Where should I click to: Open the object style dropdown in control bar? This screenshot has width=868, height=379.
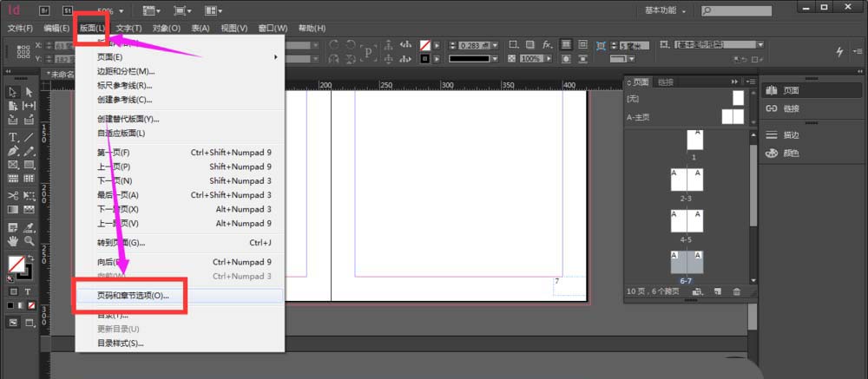coord(761,45)
